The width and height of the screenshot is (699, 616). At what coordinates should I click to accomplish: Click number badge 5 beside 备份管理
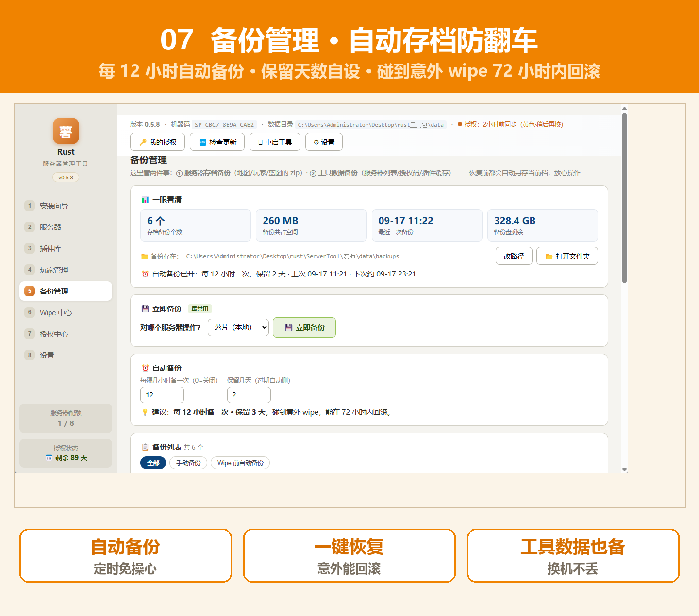pyautogui.click(x=30, y=291)
